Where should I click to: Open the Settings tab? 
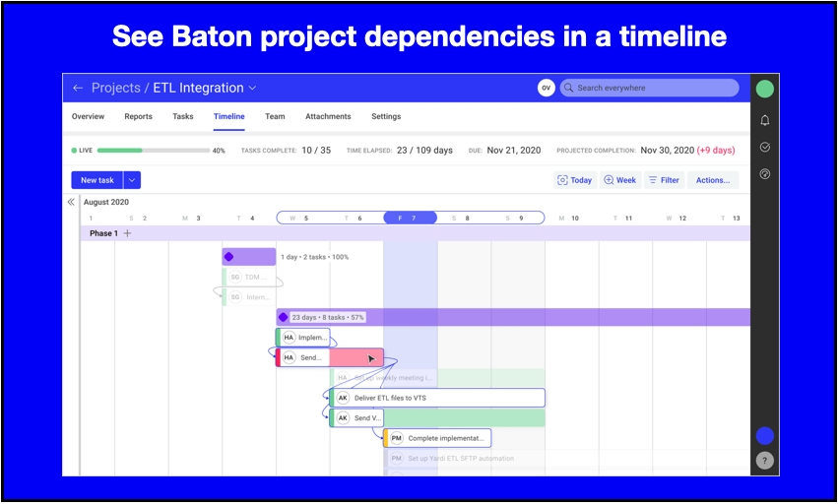coord(386,116)
